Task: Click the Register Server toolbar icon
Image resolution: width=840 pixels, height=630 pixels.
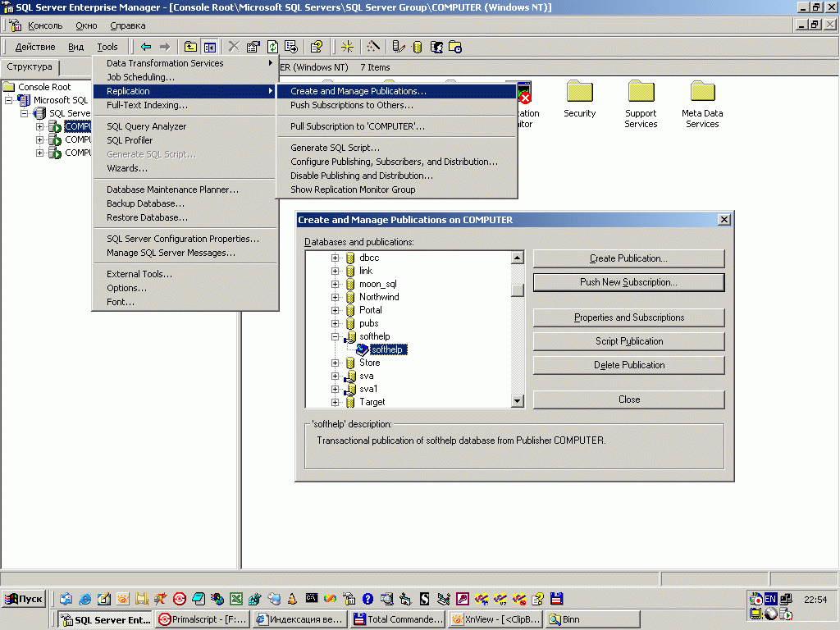Action: 398,47
